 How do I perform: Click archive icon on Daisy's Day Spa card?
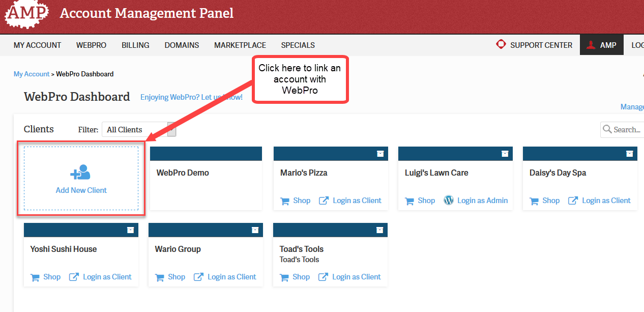point(629,154)
